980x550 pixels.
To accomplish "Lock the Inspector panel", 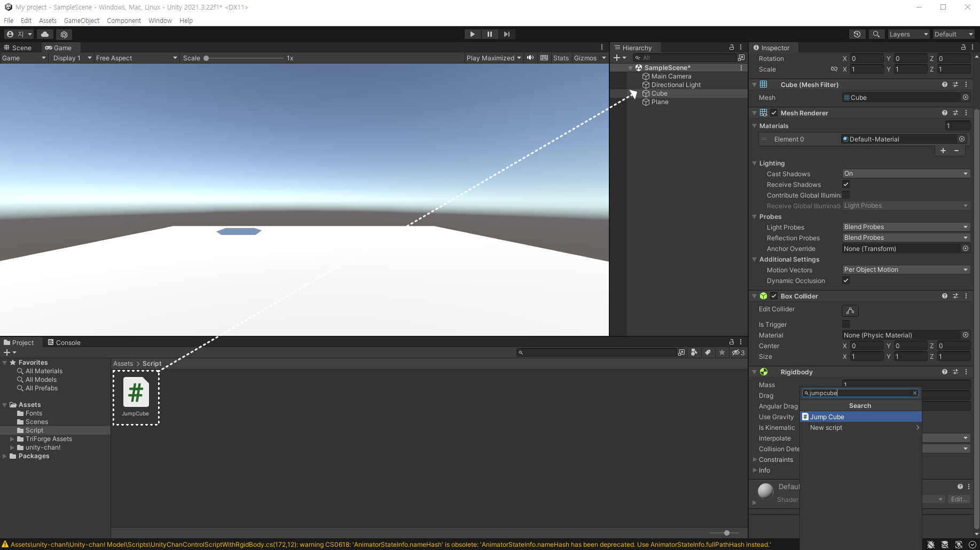I will point(963,48).
